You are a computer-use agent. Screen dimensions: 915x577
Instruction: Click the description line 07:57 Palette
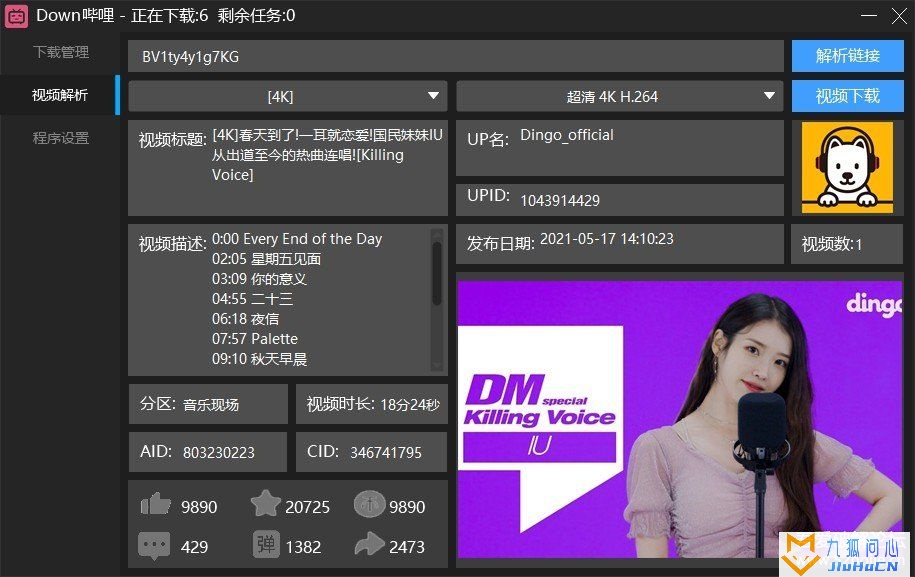254,338
